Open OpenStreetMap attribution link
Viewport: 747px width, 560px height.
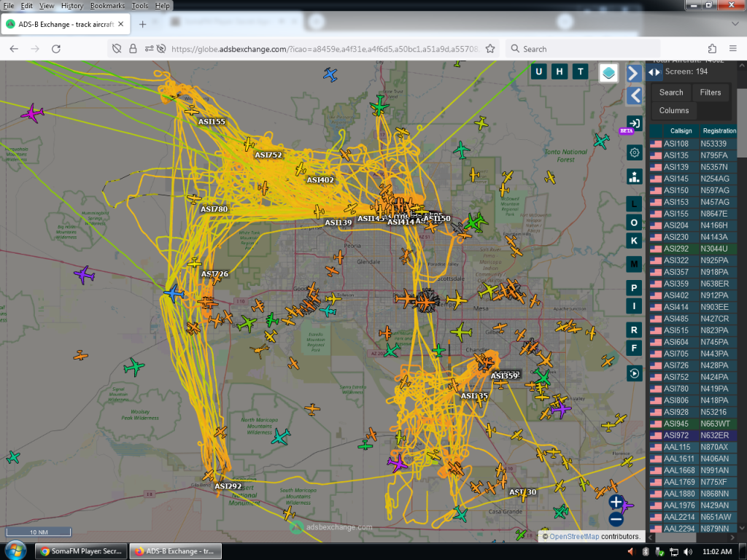[x=574, y=537]
